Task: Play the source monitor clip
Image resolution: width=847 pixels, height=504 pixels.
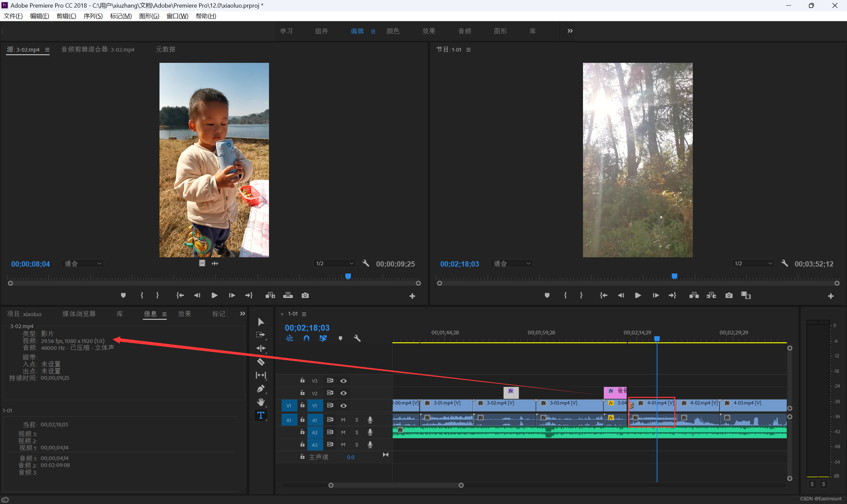Action: (214, 295)
